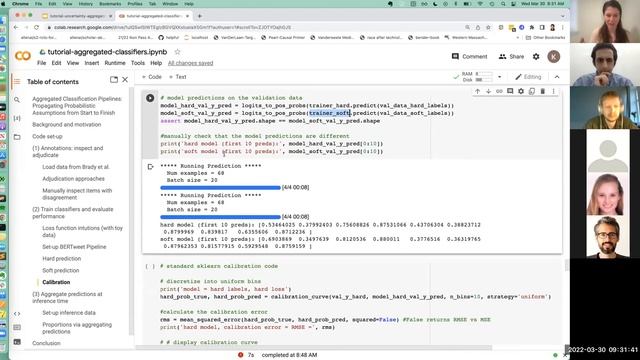Add a Text cell
The height and width of the screenshot is (360, 640).
(178, 77)
